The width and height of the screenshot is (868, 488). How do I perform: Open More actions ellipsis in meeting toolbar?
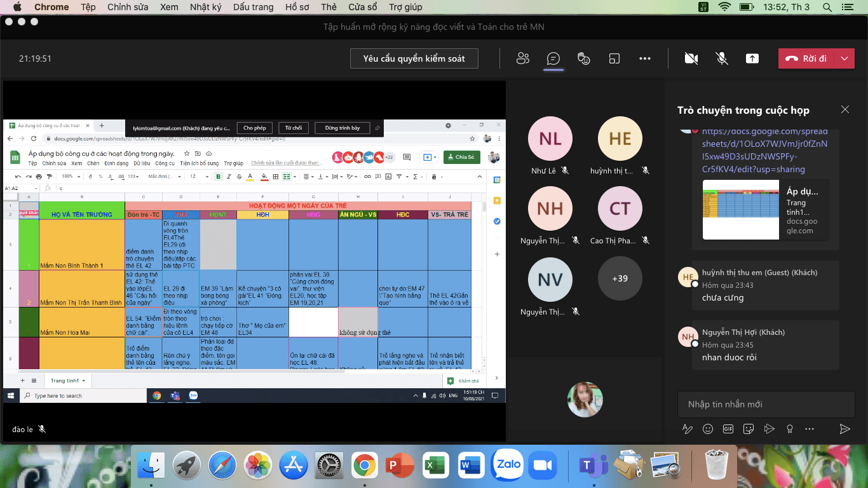[x=645, y=58]
